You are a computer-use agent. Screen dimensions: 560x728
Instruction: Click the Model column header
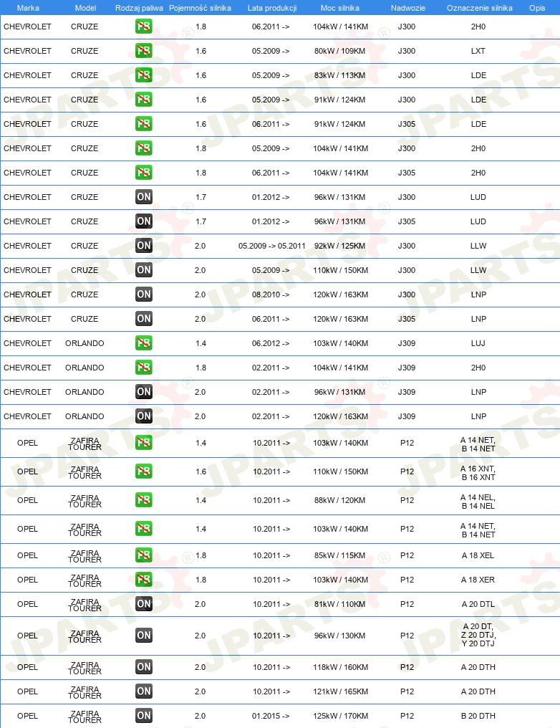85,8
